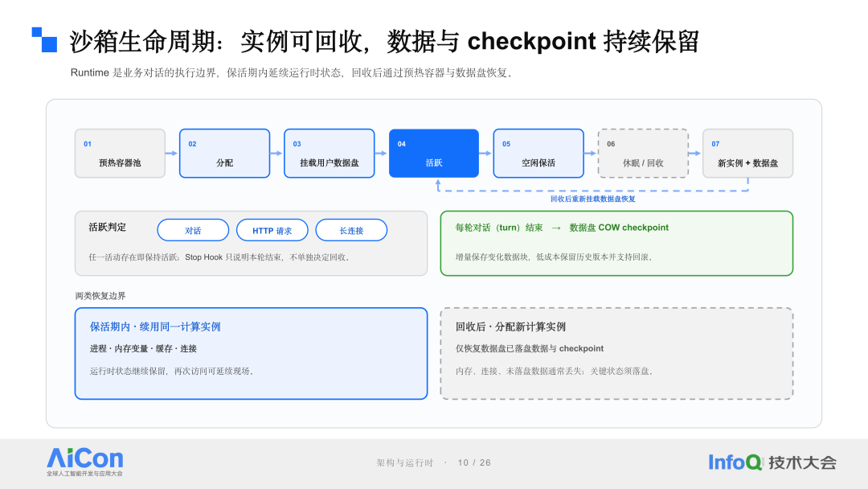Click the 进程 · 内存变量 · 缓存 · 连接 line
Image resolution: width=868 pixels, height=489 pixels.
(143, 348)
